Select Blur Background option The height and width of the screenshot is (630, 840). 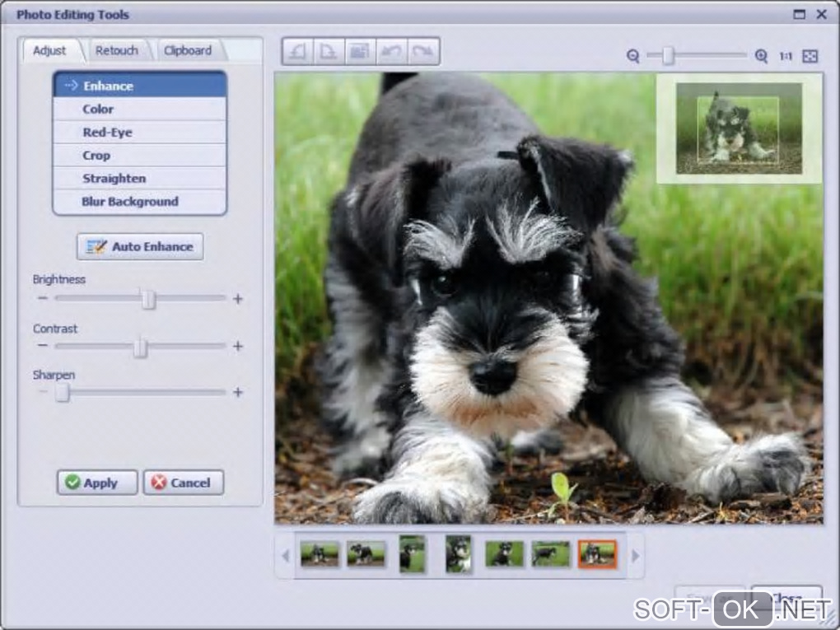[140, 202]
